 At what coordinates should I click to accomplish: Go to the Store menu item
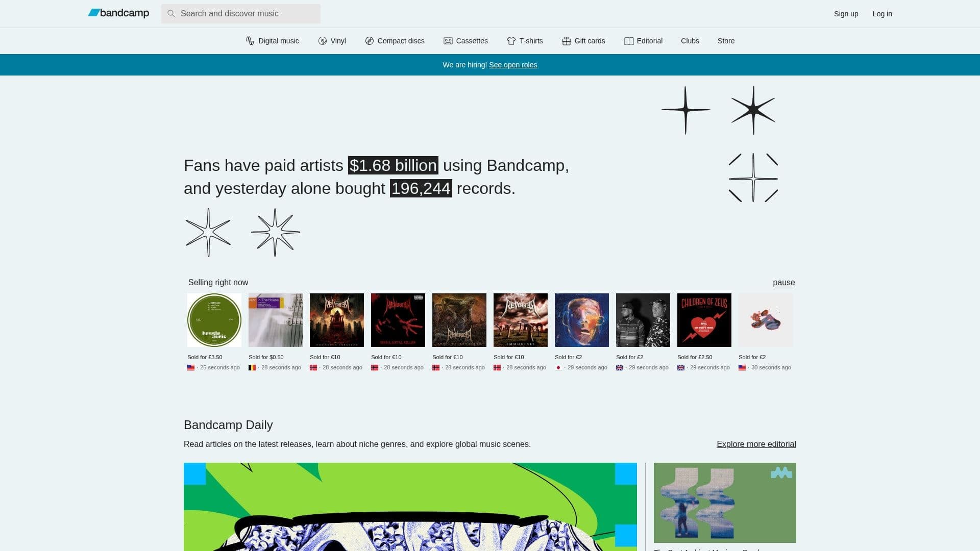(726, 41)
